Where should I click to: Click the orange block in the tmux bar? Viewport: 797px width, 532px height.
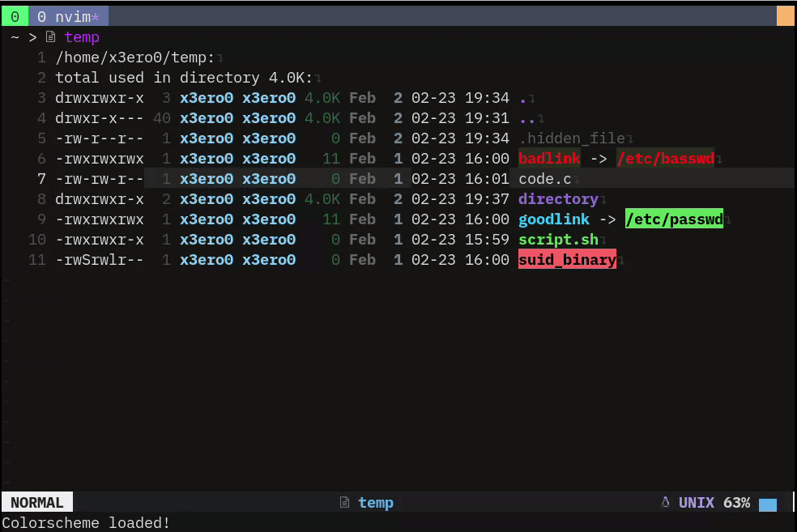coord(786,15)
